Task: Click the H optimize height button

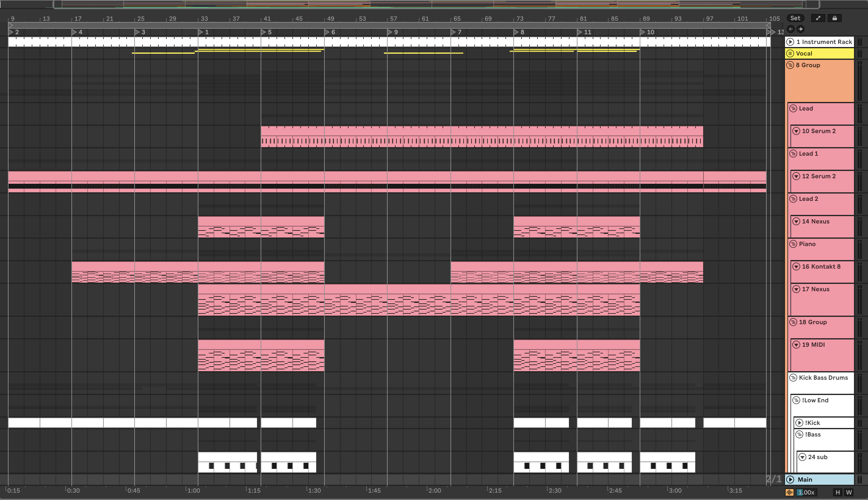Action: [x=838, y=492]
